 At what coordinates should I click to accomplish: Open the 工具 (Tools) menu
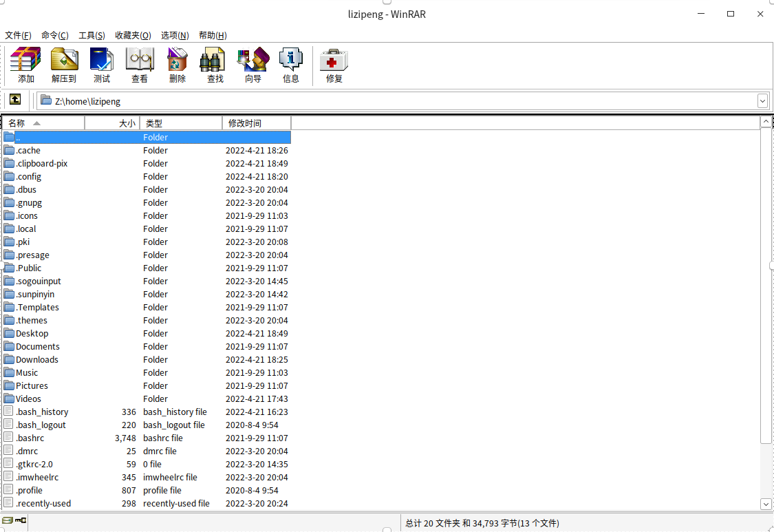pos(93,35)
